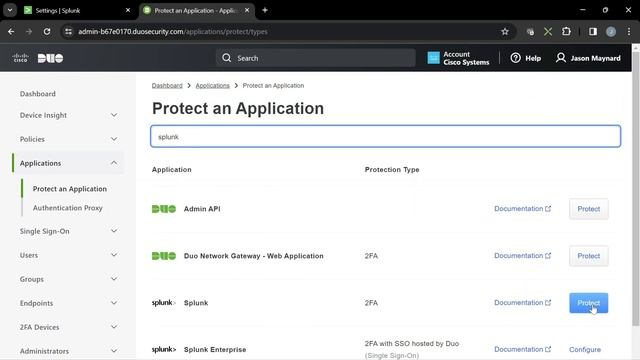Open Dashboard in sidebar

pyautogui.click(x=38, y=93)
